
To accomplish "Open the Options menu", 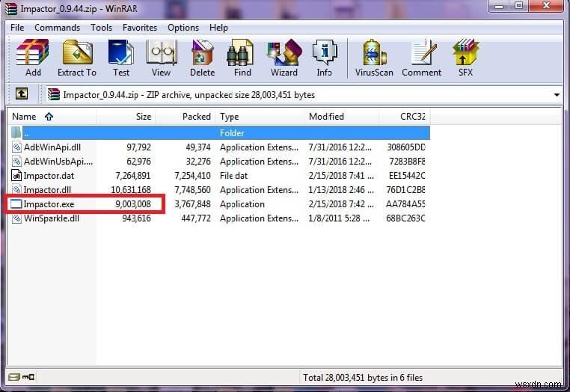I will pyautogui.click(x=183, y=28).
